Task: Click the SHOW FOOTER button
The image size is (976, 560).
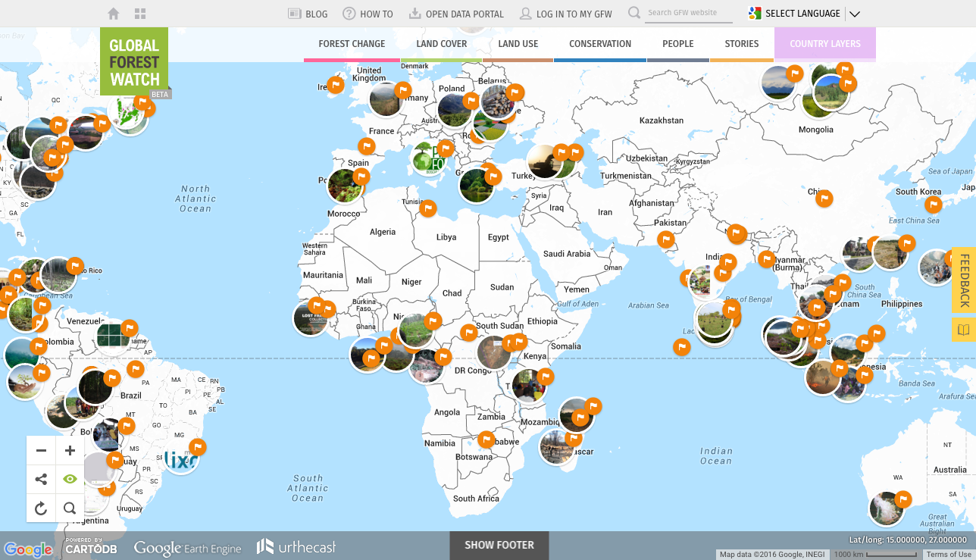Action: 499,545
